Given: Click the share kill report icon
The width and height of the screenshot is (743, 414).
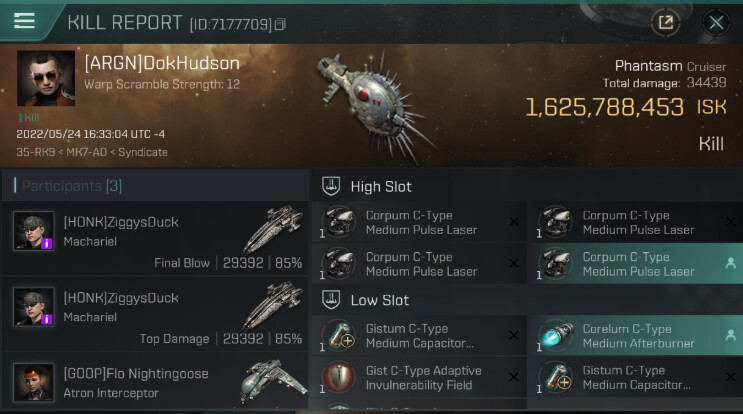Looking at the screenshot, I should 666,22.
